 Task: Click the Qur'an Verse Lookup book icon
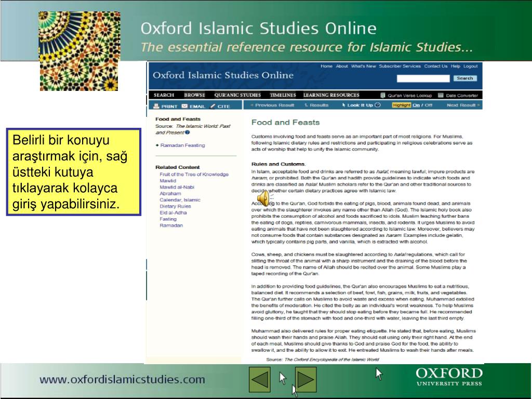pyautogui.click(x=383, y=96)
